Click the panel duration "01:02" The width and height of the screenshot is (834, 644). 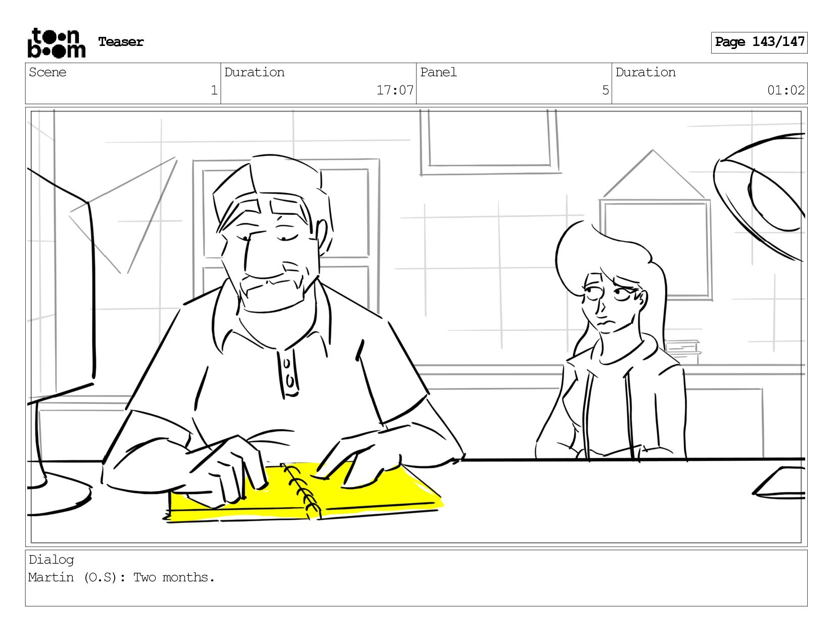[x=786, y=90]
